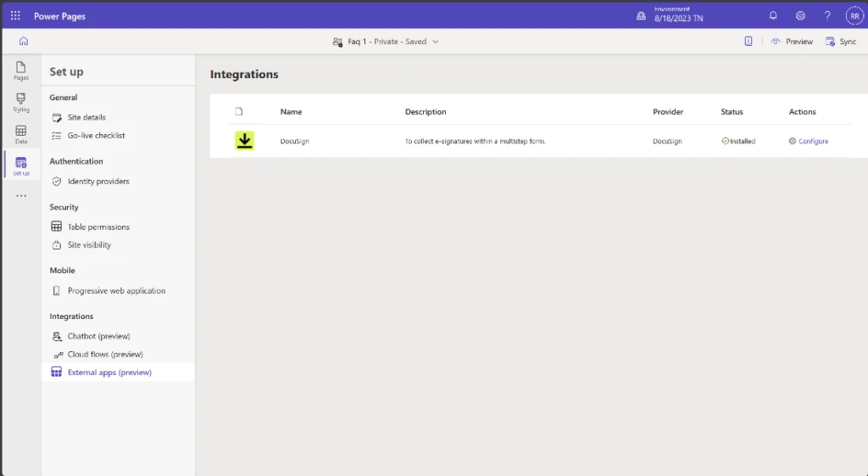Image resolution: width=868 pixels, height=476 pixels.
Task: Click the Faq 1 site privacy icon
Action: 337,42
